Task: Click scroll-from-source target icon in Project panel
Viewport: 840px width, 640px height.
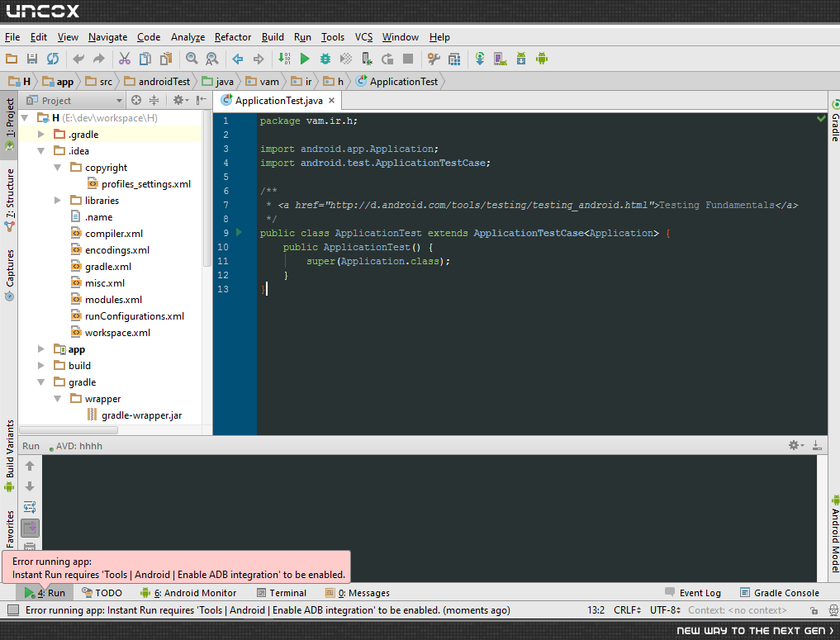Action: tap(136, 100)
